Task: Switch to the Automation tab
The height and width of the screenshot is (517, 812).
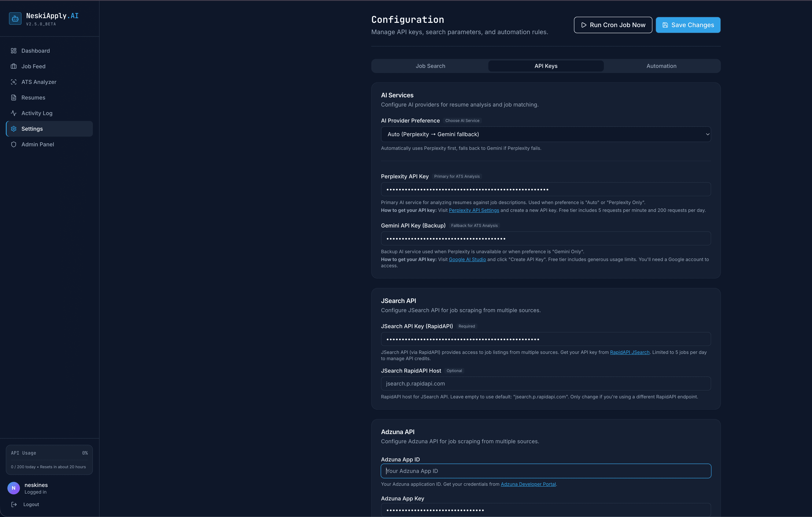Action: point(661,66)
